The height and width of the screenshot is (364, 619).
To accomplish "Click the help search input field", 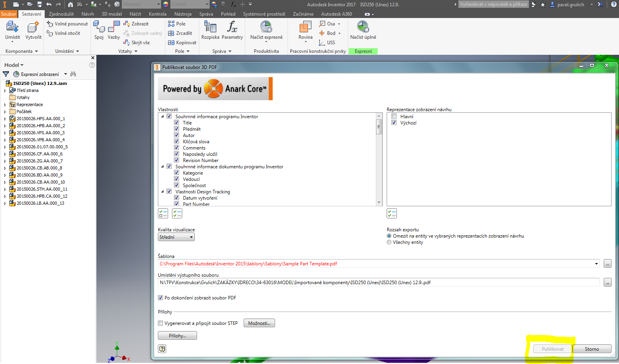I will coord(493,4).
